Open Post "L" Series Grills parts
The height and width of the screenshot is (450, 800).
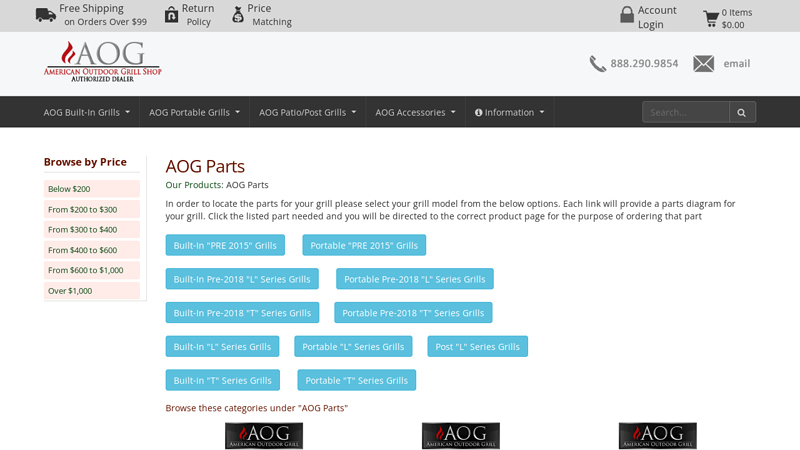click(x=478, y=346)
